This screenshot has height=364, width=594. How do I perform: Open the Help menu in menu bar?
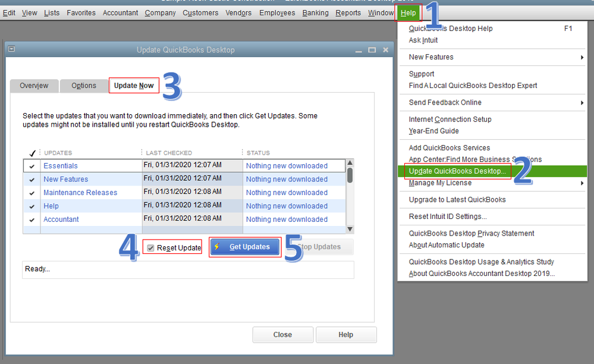pos(408,13)
